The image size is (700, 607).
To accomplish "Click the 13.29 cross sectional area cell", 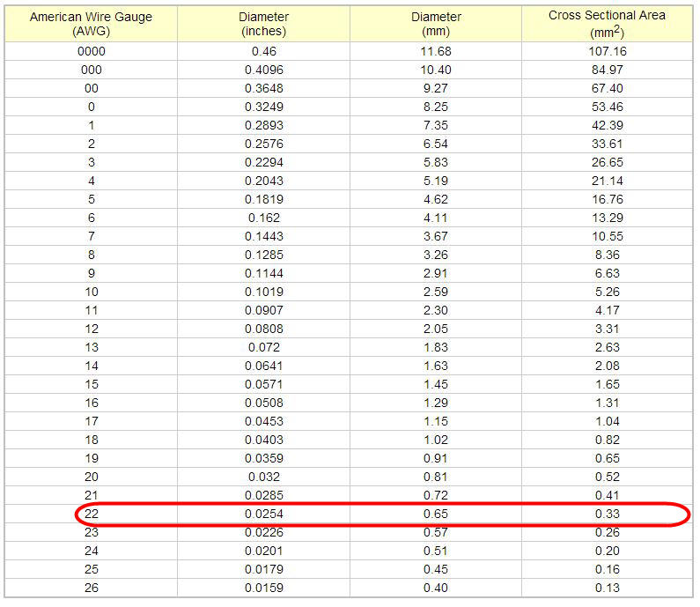I will (x=606, y=218).
